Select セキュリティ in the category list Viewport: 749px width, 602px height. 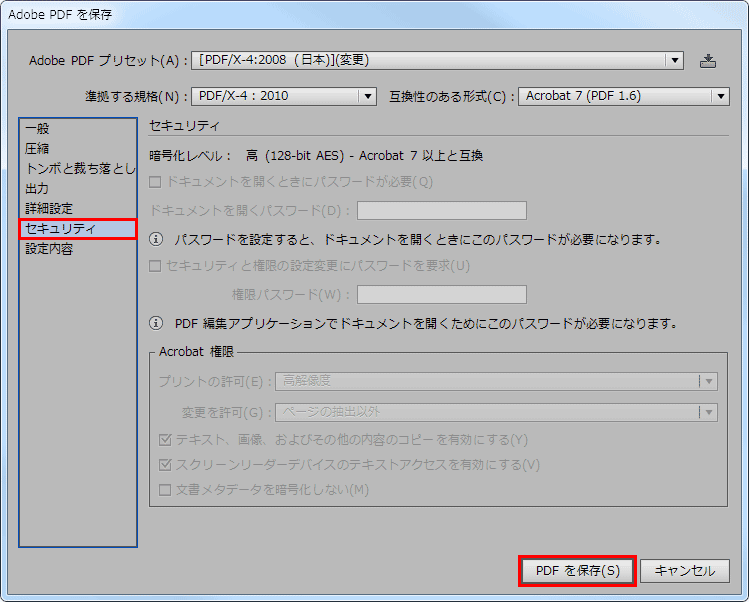[78, 229]
